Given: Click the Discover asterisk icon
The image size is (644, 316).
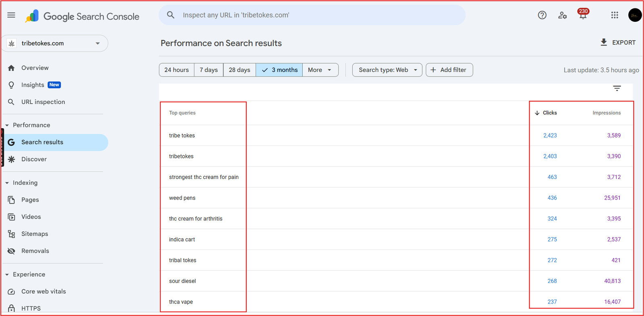Looking at the screenshot, I should tap(11, 159).
